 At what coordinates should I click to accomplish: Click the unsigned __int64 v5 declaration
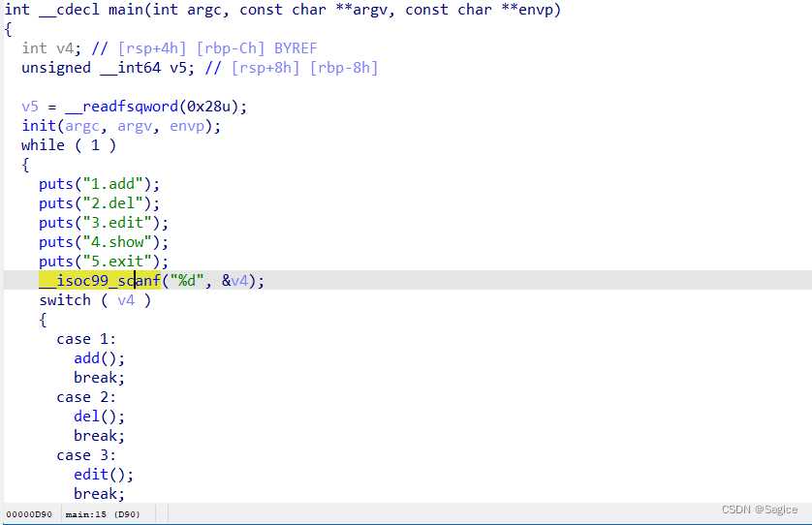pos(108,68)
